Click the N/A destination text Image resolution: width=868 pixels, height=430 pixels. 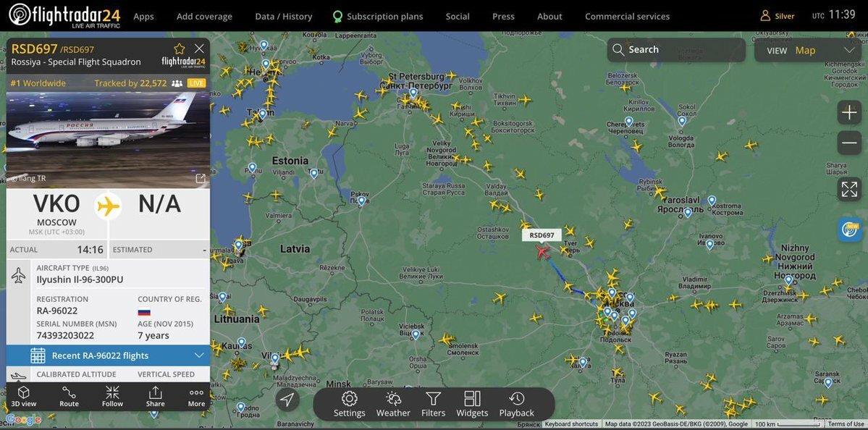coord(159,203)
